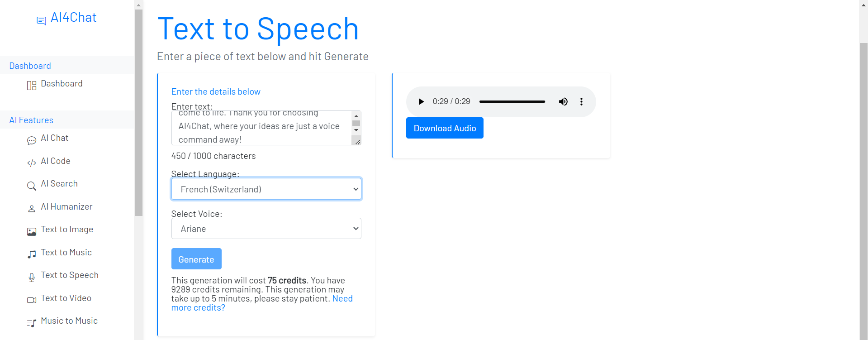Image resolution: width=868 pixels, height=340 pixels.
Task: Open the Dashboard grid icon
Action: click(32, 86)
